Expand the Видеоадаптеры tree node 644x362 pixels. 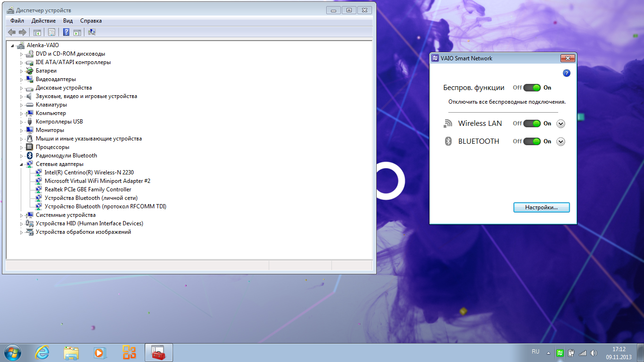click(21, 79)
